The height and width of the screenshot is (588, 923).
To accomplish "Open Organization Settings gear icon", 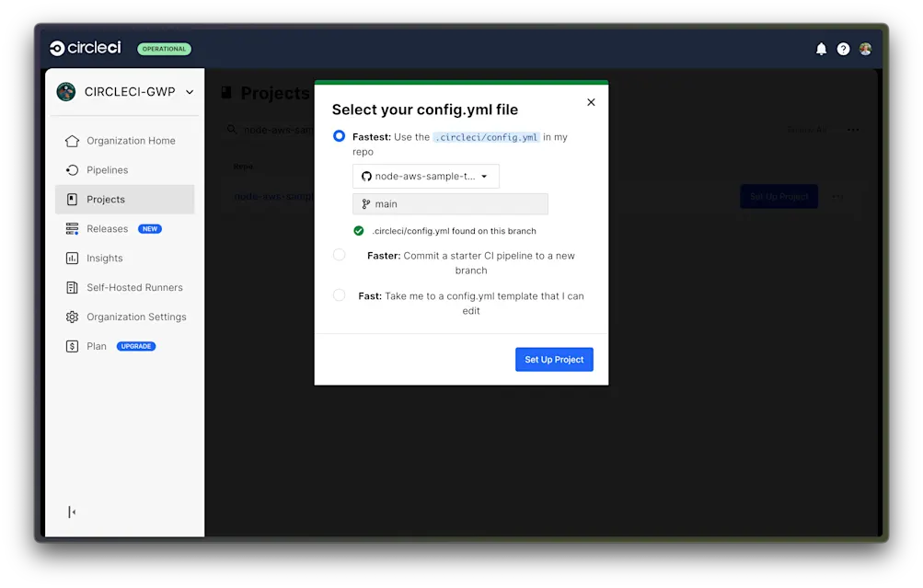I will [x=75, y=317].
